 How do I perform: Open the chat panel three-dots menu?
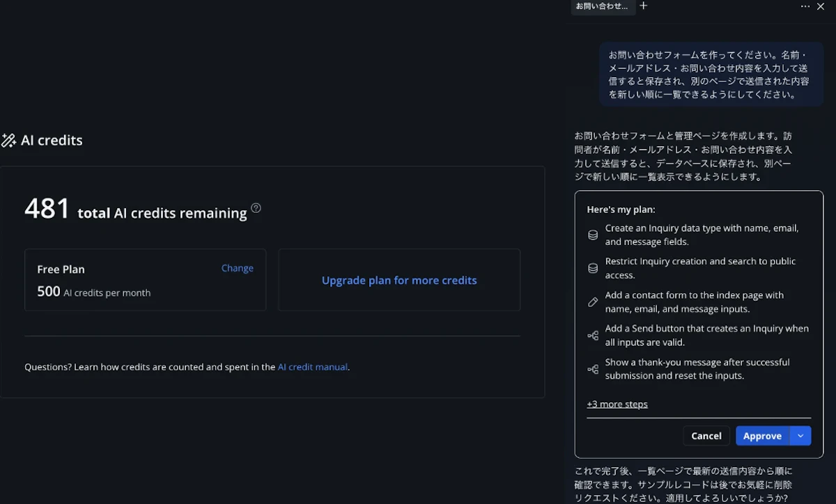click(805, 6)
